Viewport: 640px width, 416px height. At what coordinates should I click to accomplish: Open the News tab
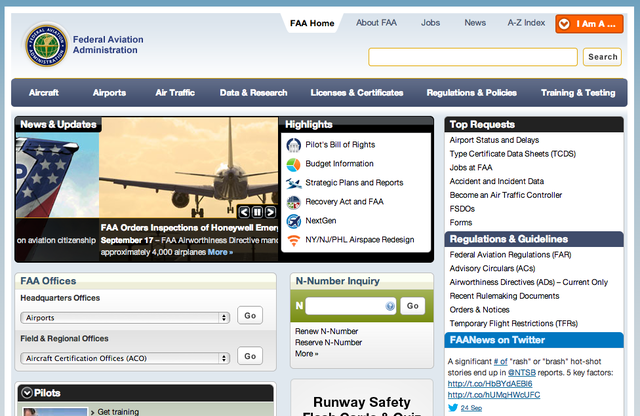point(475,23)
